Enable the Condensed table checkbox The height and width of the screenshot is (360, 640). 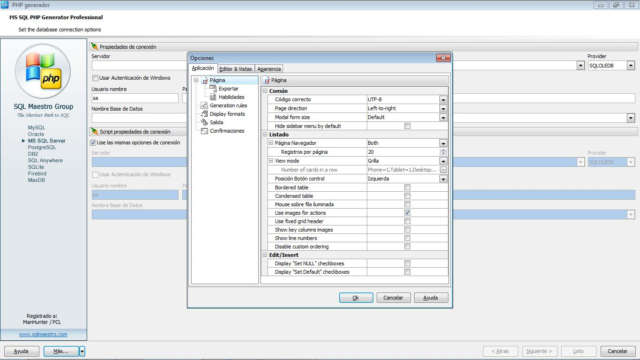coord(407,196)
